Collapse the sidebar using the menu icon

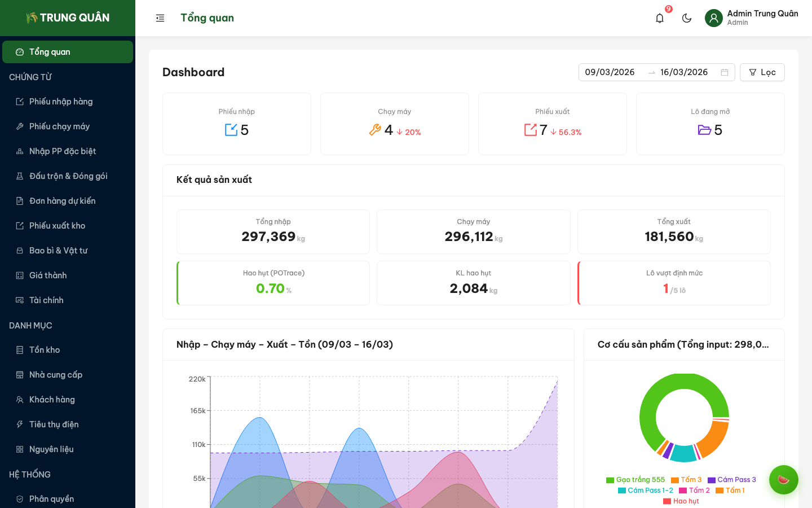pos(160,18)
